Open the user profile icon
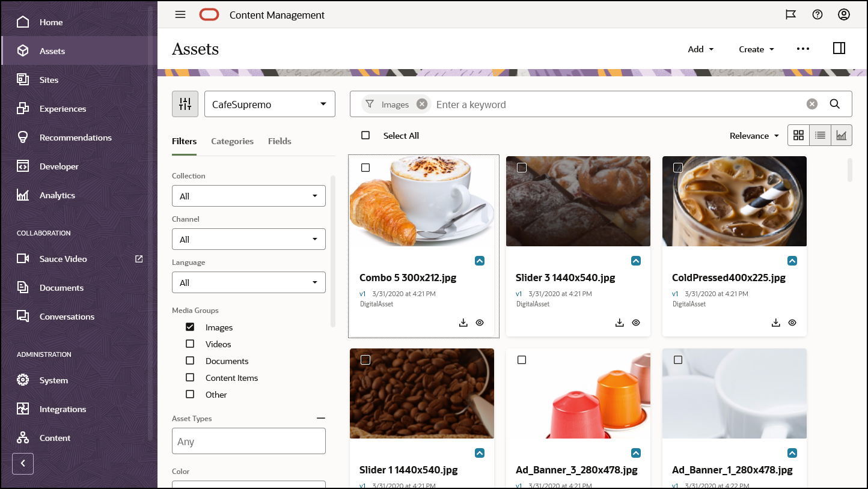868x489 pixels. click(x=844, y=15)
